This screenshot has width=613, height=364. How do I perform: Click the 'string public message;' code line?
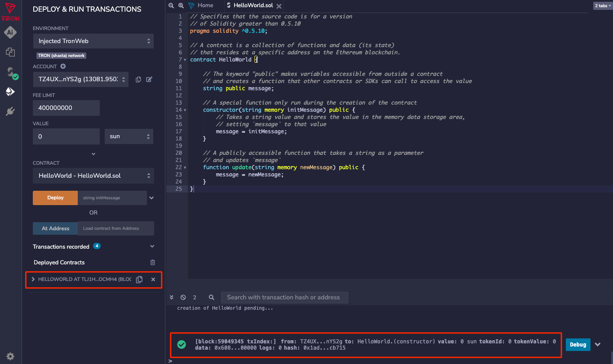point(238,88)
